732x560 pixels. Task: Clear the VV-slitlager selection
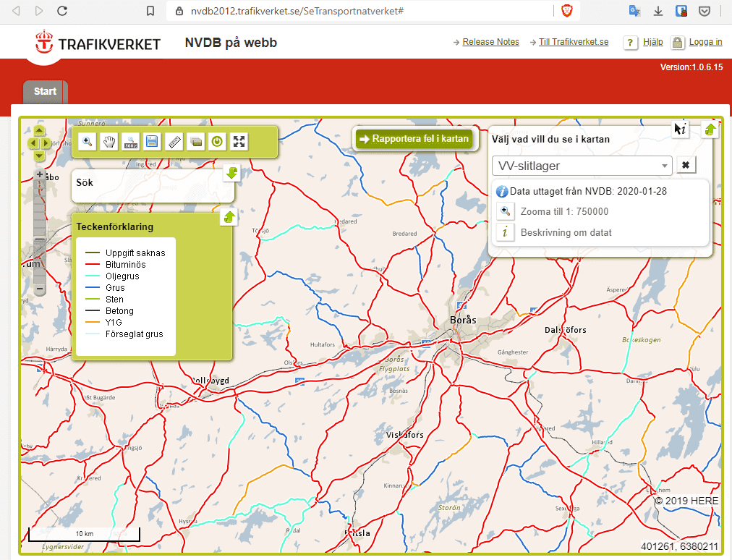(686, 166)
